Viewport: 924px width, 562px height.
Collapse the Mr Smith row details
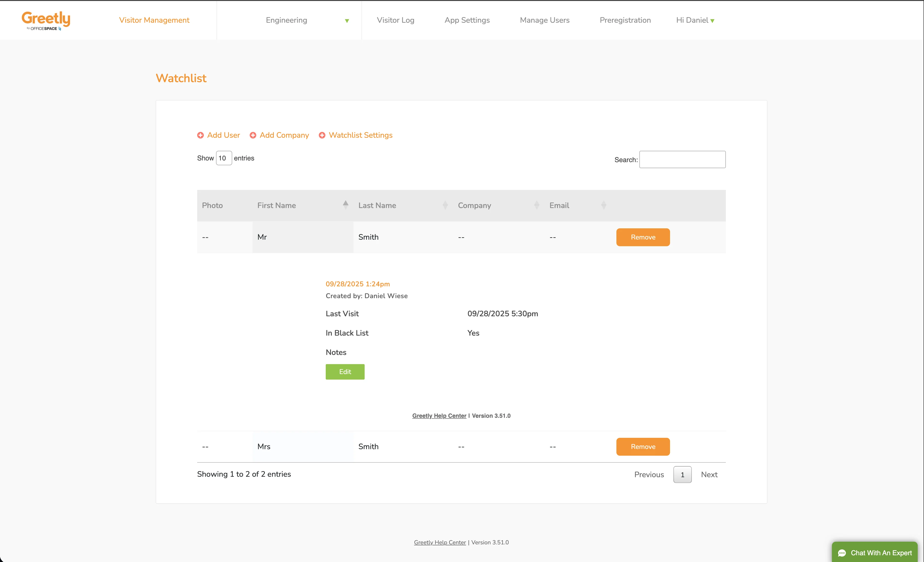(x=302, y=237)
